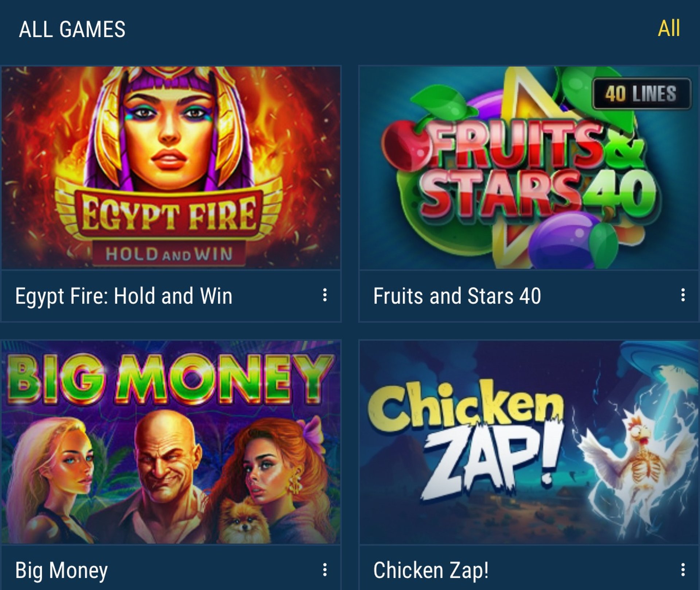Viewport: 700px width, 590px height.
Task: Launch the Chicken Zap! game image
Action: pos(529,442)
